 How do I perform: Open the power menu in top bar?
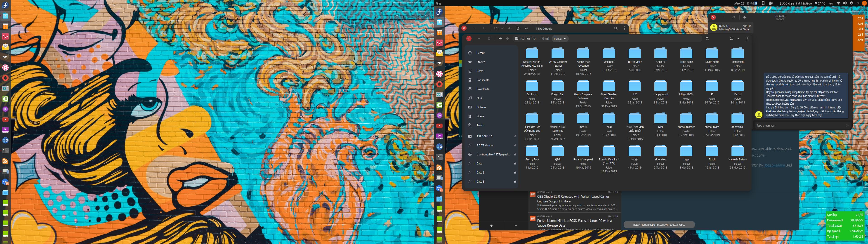coord(852,3)
